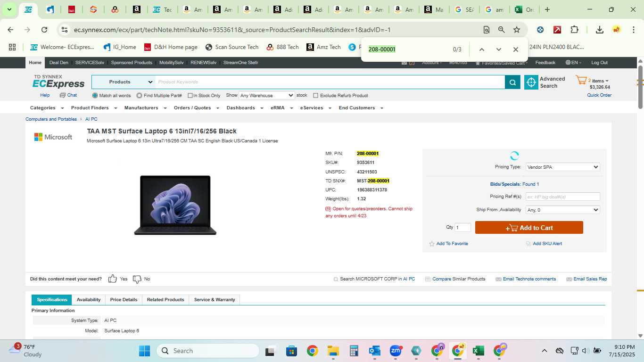Reload the current page
This screenshot has width=644, height=362.
[x=44, y=30]
